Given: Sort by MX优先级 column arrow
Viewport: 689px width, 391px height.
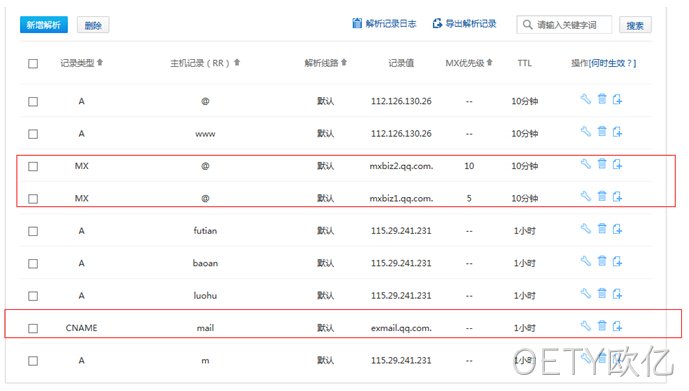Looking at the screenshot, I should pos(490,62).
